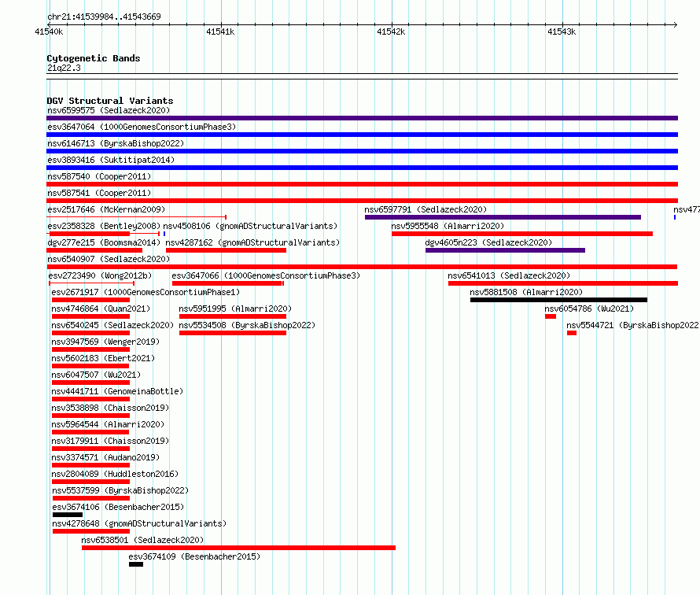
Task: Open nsv4746864 (Quan2021) label
Action: click(101, 309)
